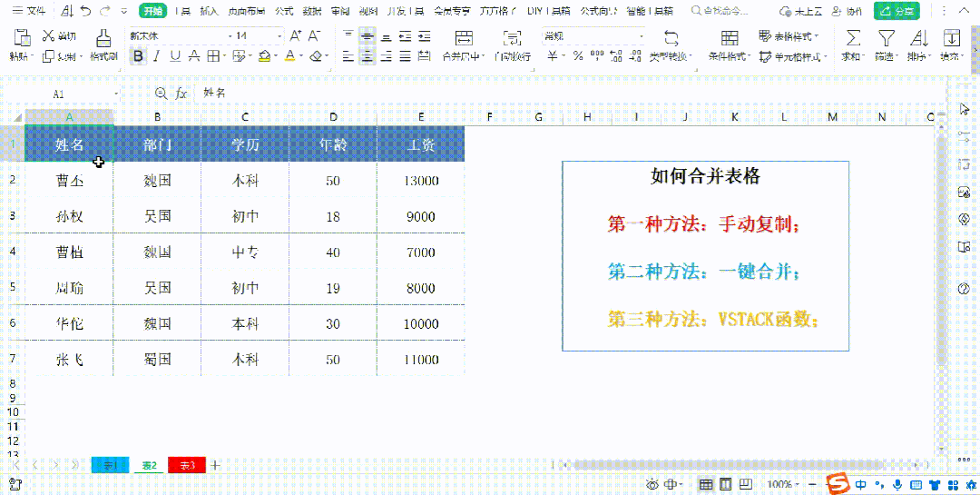This screenshot has width=980, height=495.
Task: Open the Name Box A1 dropdown arrow
Action: coord(116,94)
